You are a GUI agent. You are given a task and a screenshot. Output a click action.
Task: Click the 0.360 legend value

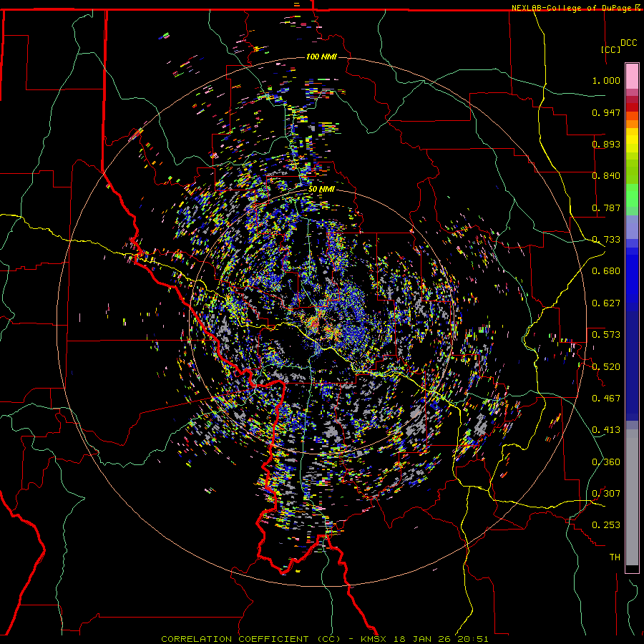pos(606,462)
